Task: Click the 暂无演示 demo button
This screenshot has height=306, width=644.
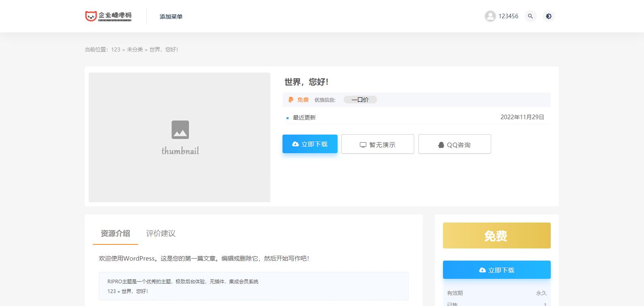Action: point(377,144)
